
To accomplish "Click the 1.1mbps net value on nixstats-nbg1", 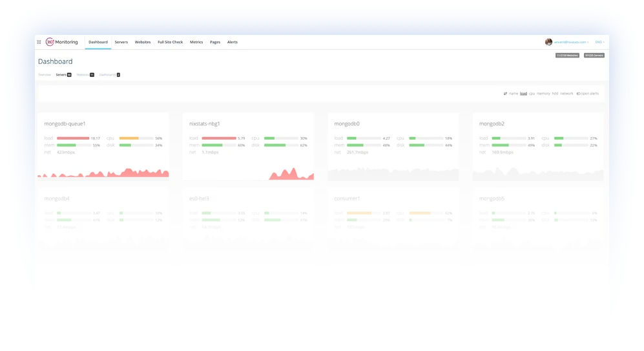I will [x=211, y=153].
